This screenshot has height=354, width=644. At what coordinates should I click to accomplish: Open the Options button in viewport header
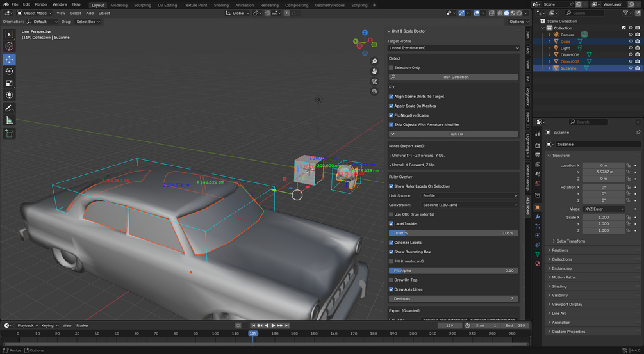pyautogui.click(x=518, y=22)
